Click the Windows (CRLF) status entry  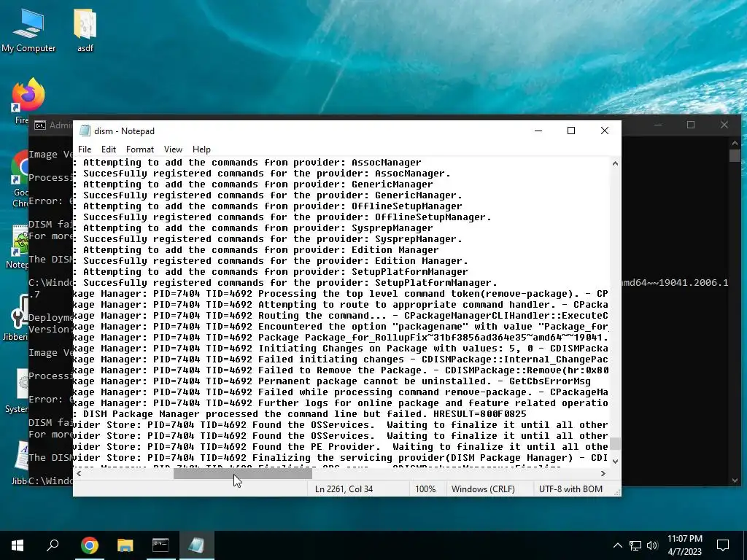point(483,489)
